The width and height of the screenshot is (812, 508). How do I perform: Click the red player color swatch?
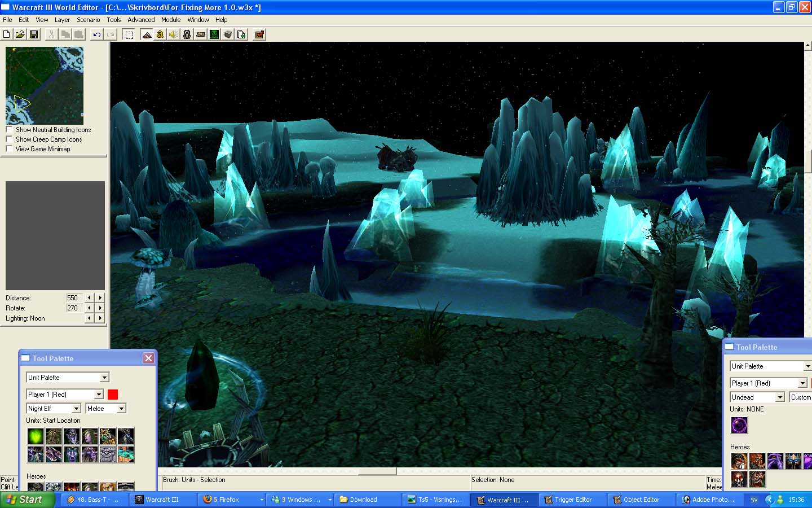coord(113,394)
